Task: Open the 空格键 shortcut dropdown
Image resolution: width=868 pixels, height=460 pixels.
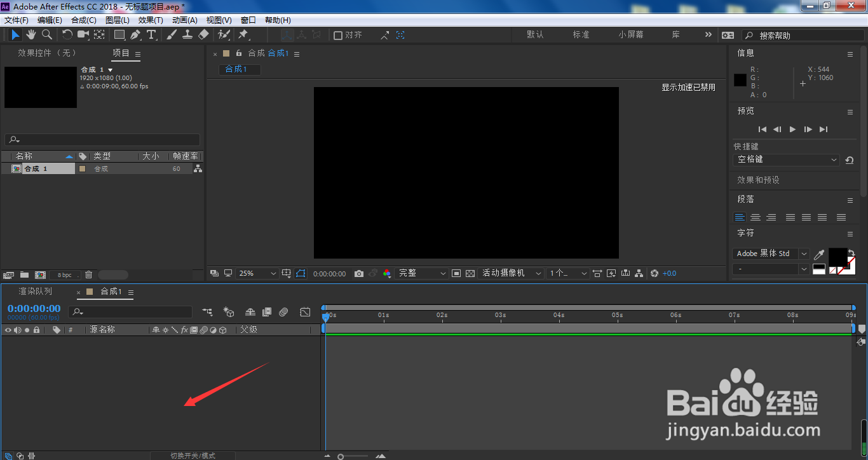Action: [x=787, y=160]
